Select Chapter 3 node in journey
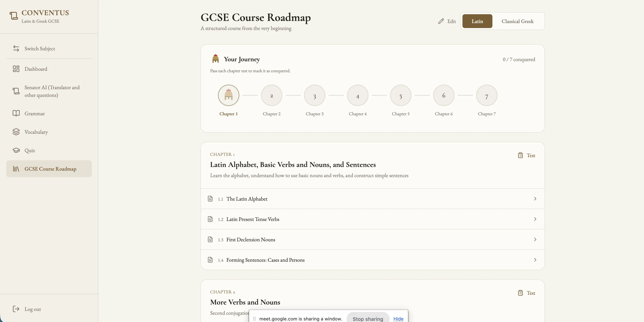Screen dimensions: 644x322 315,95
